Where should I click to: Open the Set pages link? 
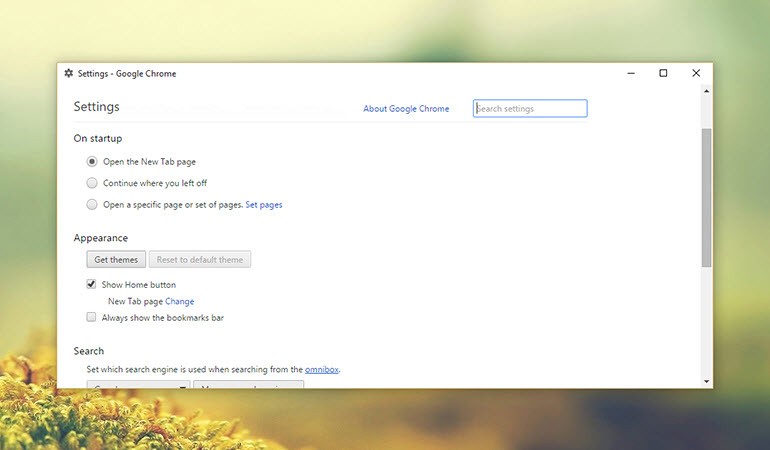(264, 205)
